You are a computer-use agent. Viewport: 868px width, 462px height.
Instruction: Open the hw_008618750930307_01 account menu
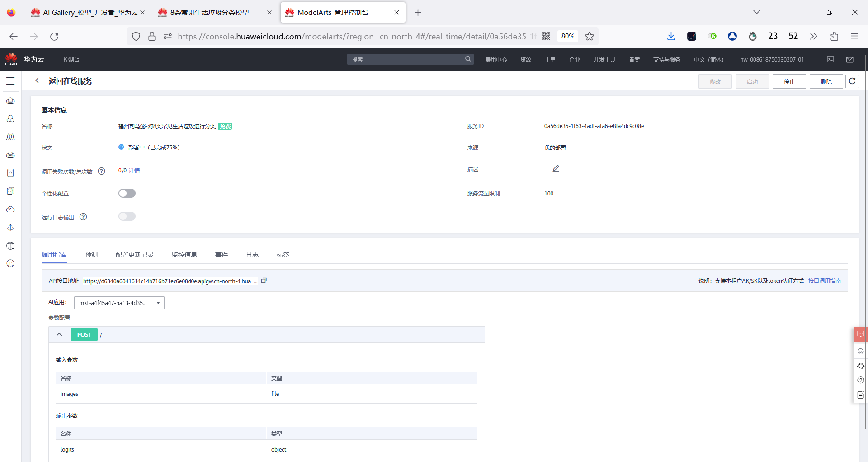coord(772,59)
